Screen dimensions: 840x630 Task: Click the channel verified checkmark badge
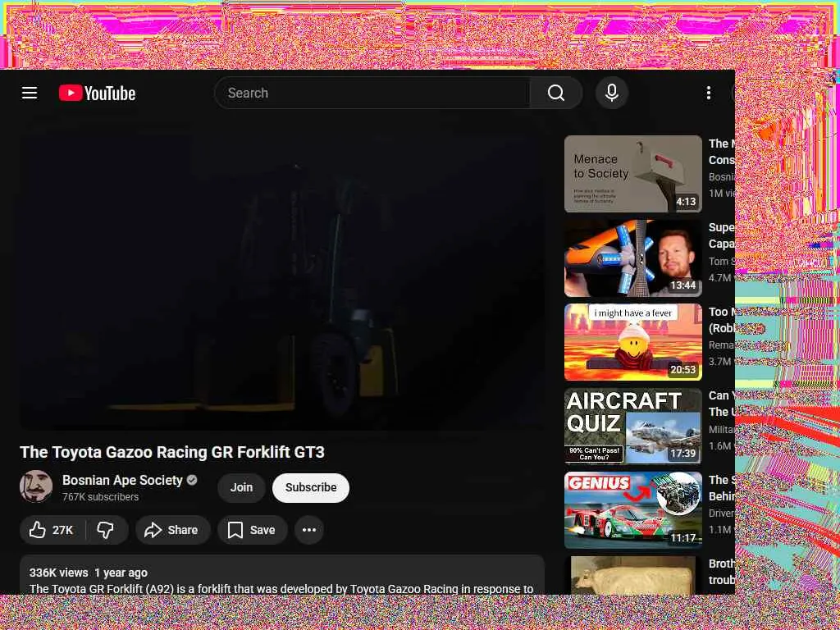(x=191, y=480)
